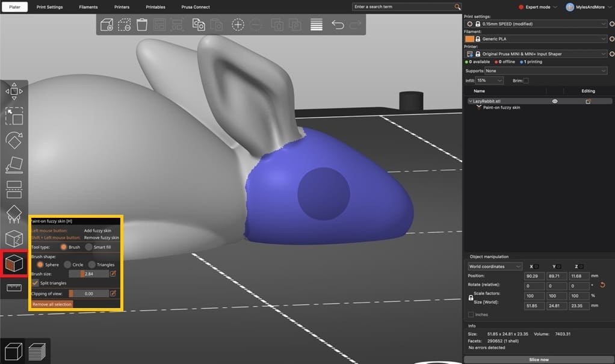
Task: Open the Printer preset dropdown
Action: pos(536,54)
